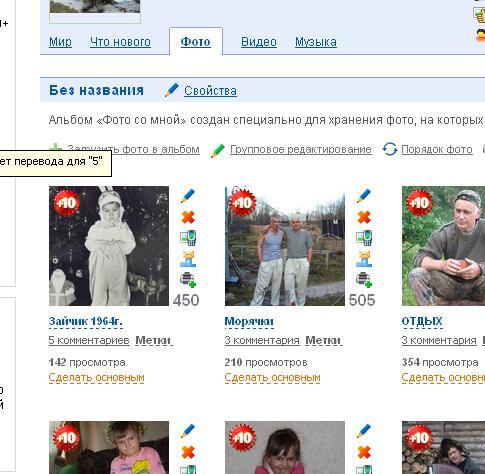Open Групповое редактирование link
The image size is (485, 474).
tap(301, 149)
